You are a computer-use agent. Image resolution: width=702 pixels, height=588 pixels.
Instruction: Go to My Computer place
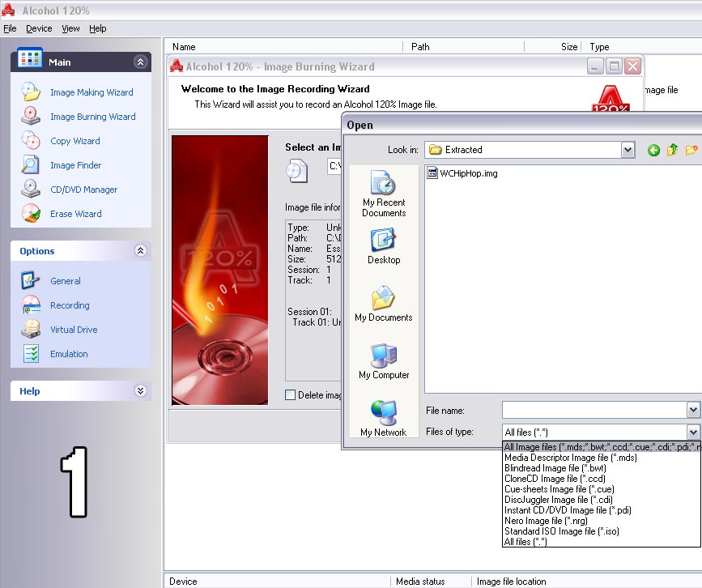click(384, 361)
